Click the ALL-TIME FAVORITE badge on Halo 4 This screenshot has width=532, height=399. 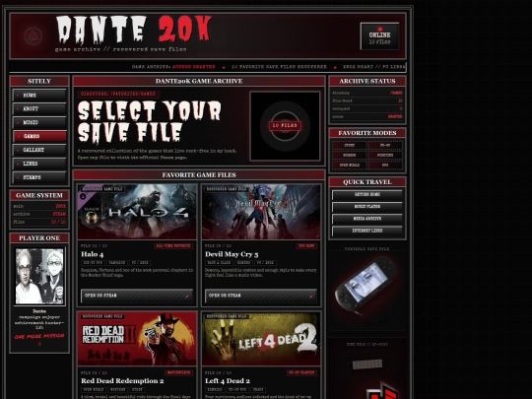[x=173, y=245]
